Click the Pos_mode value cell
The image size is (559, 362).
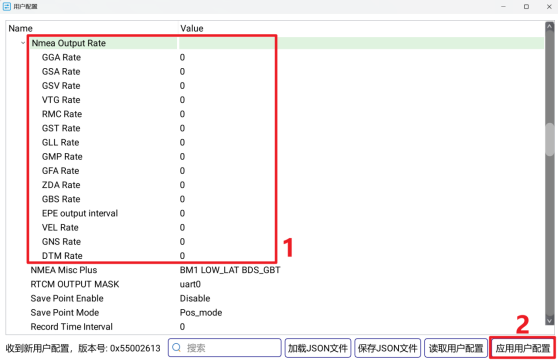[201, 313]
